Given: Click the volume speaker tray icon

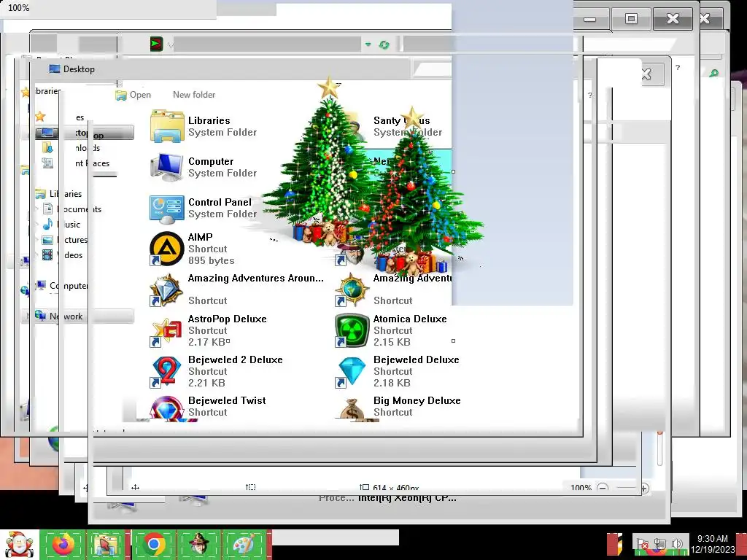Looking at the screenshot, I should [x=677, y=543].
